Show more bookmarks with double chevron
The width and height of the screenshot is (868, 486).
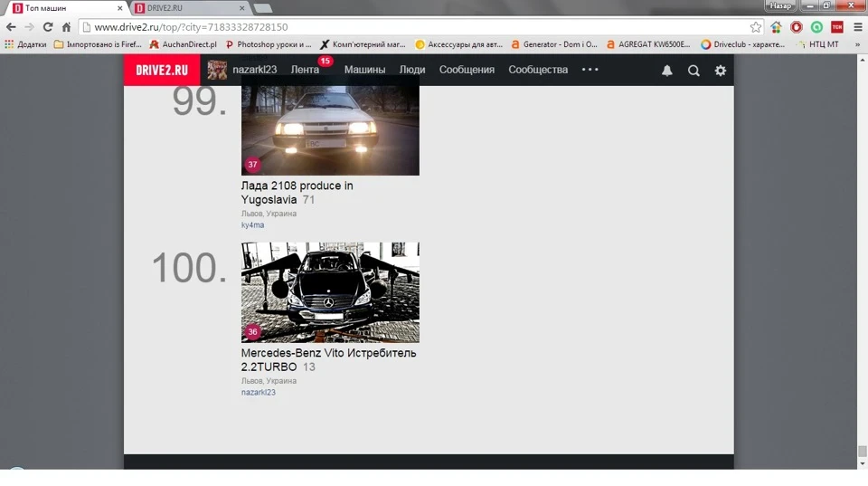coord(857,44)
